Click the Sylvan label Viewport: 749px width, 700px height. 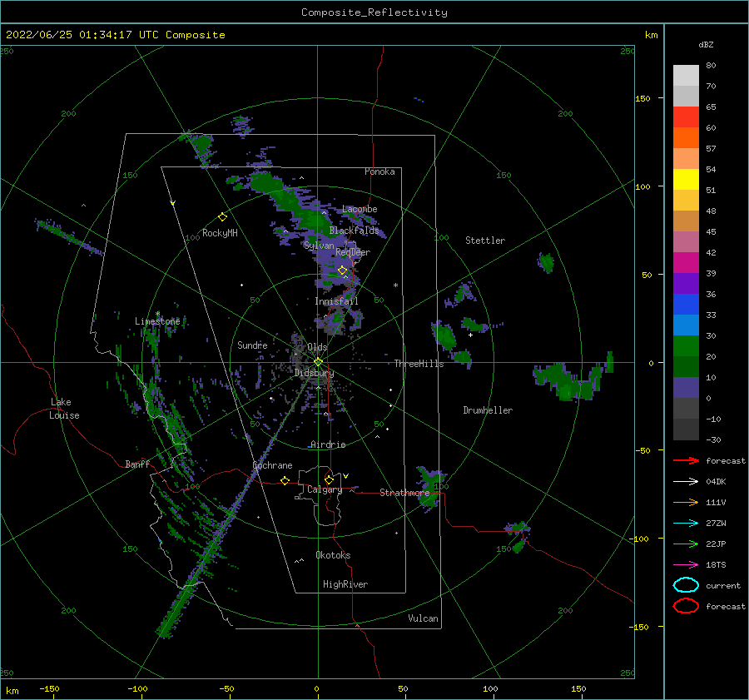pyautogui.click(x=319, y=246)
